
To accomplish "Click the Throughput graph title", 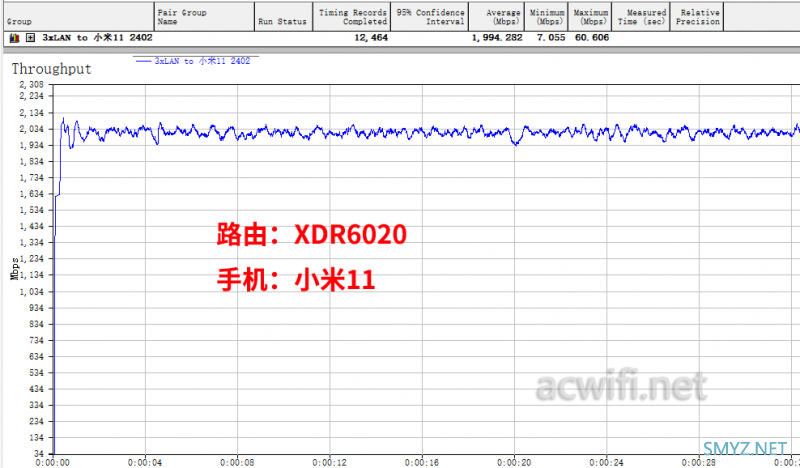I will 52,69.
